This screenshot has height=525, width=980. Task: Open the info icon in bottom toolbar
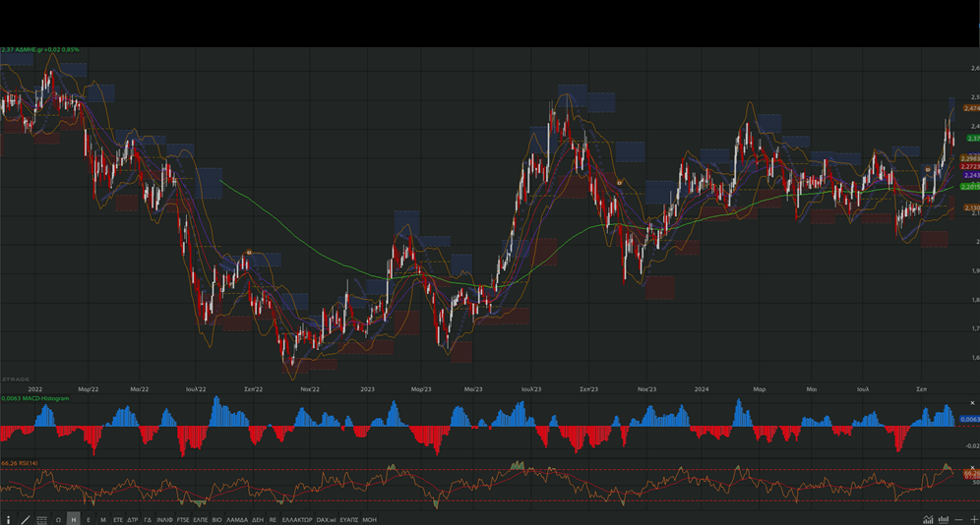(9, 519)
